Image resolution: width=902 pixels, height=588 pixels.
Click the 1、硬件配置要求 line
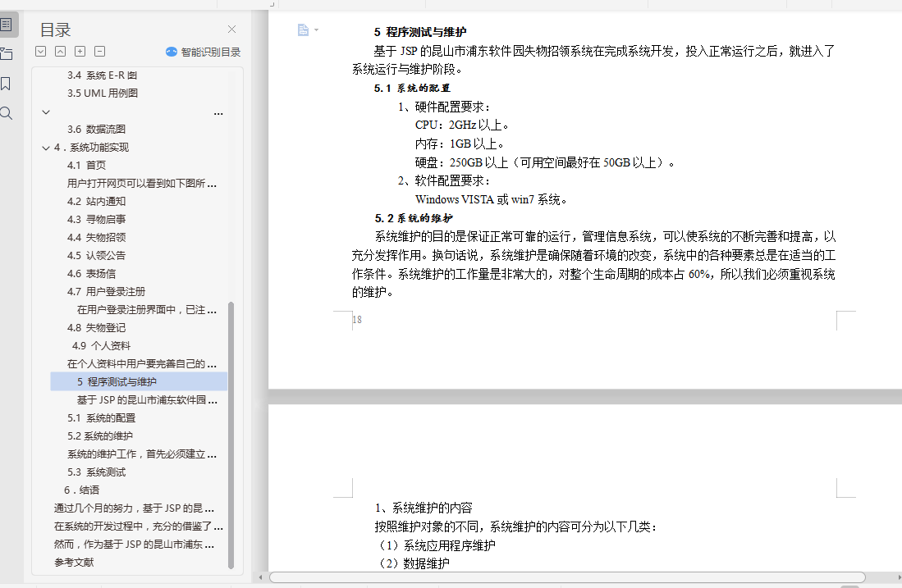[x=443, y=107]
